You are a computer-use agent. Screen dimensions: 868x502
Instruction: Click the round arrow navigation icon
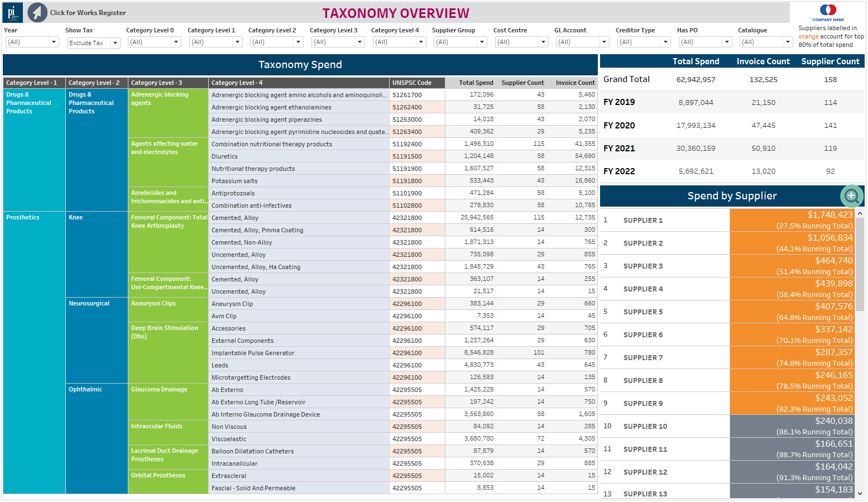[37, 12]
